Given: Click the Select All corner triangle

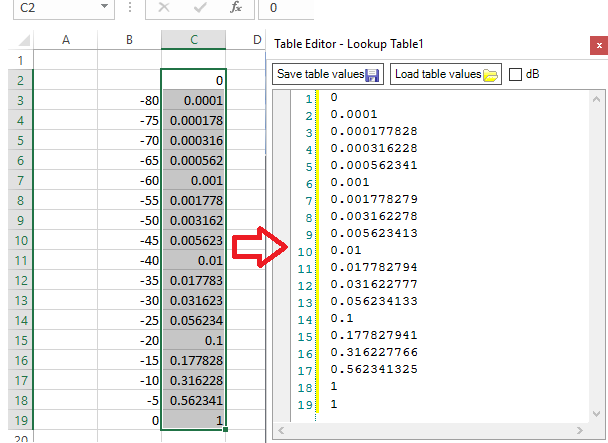Looking at the screenshot, I should coord(24,40).
